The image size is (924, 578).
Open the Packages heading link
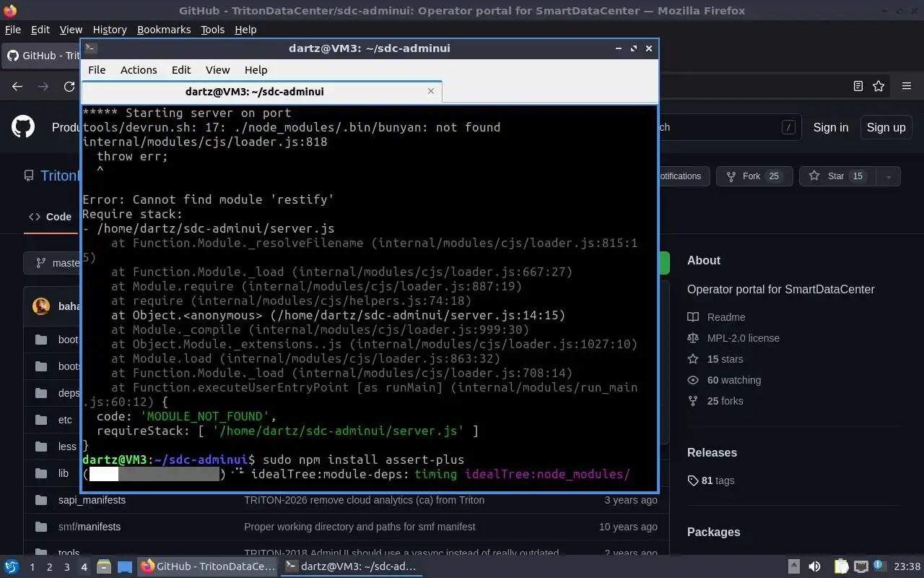coord(713,532)
